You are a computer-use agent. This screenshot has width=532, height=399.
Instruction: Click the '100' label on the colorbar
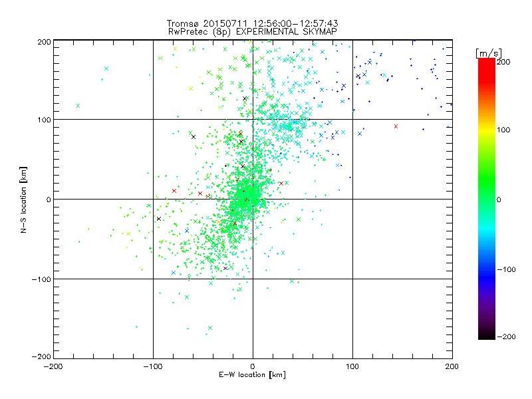click(x=503, y=130)
